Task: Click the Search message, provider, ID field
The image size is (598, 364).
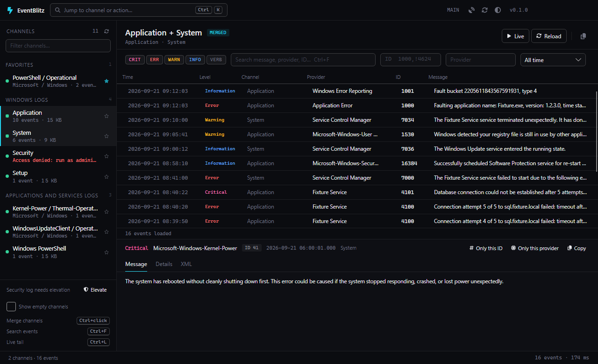Action: click(303, 60)
